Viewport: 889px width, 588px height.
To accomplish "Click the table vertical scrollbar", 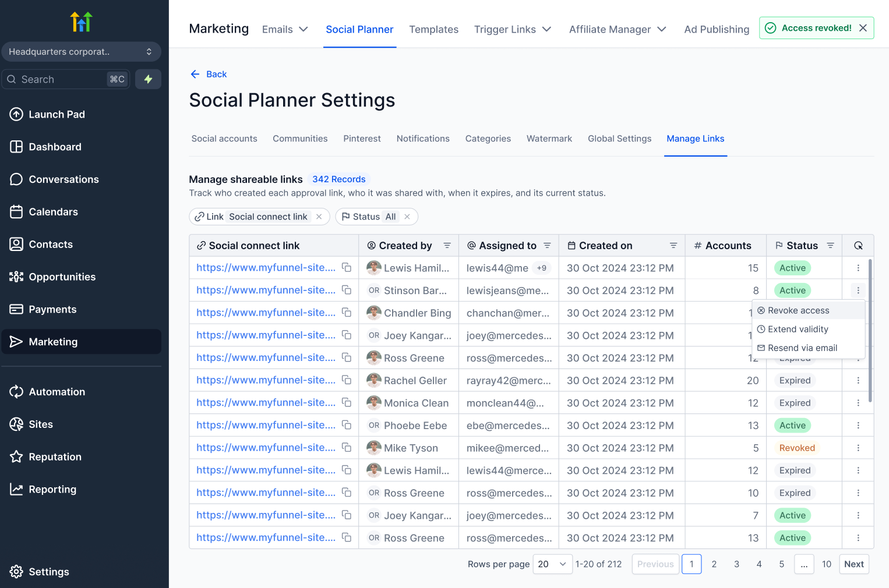I will click(x=870, y=331).
